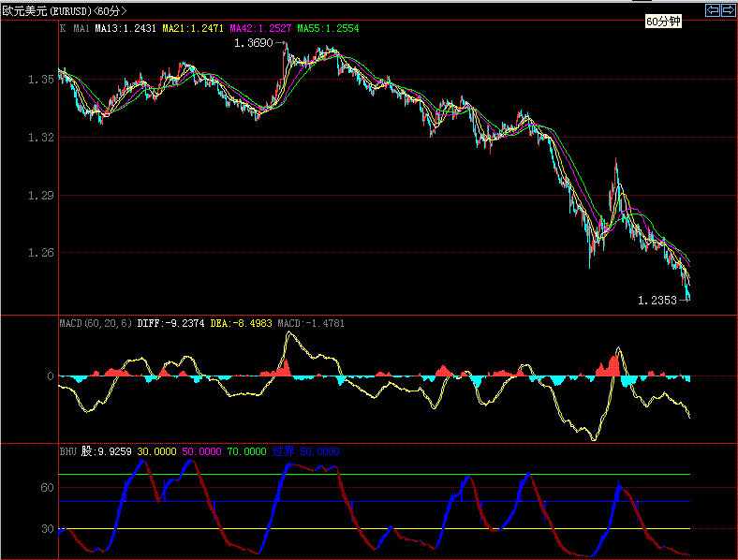738x560 pixels.
Task: Select the MA42 magenta indicator label
Action: tap(261, 29)
